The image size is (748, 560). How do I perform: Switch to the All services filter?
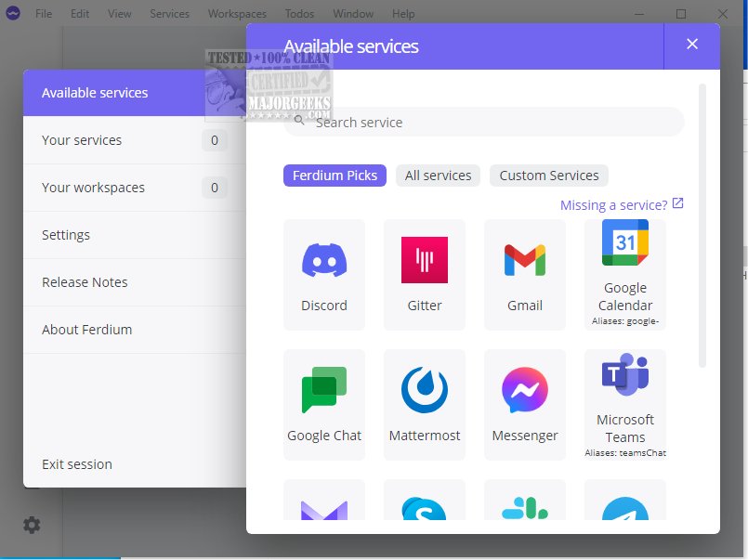click(438, 176)
